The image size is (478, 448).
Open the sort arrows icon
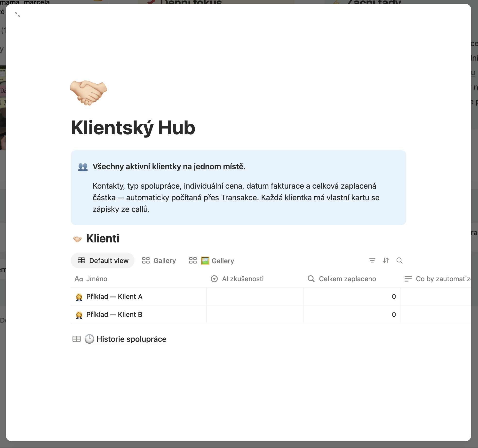[386, 260]
